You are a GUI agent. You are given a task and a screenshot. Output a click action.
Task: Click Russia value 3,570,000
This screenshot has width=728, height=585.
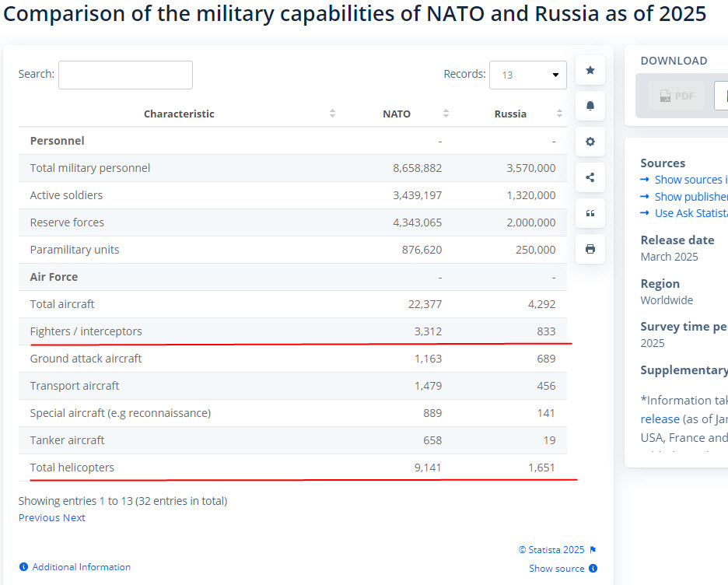[530, 168]
